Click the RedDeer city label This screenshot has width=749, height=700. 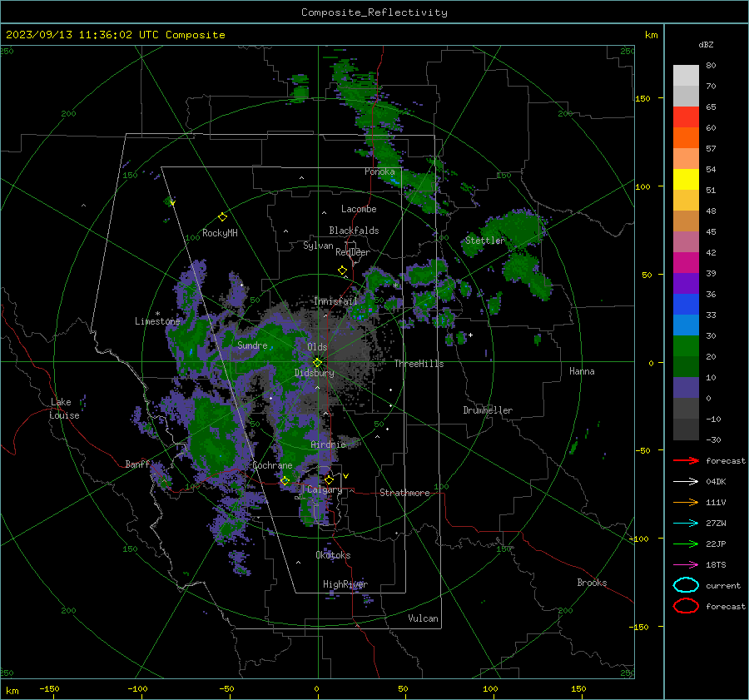(x=353, y=252)
